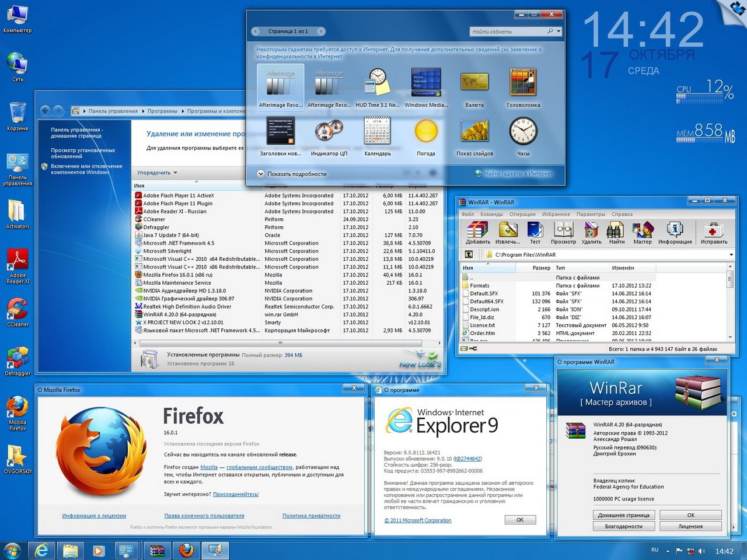
Task: Open the Windows Start button
Action: [12, 550]
